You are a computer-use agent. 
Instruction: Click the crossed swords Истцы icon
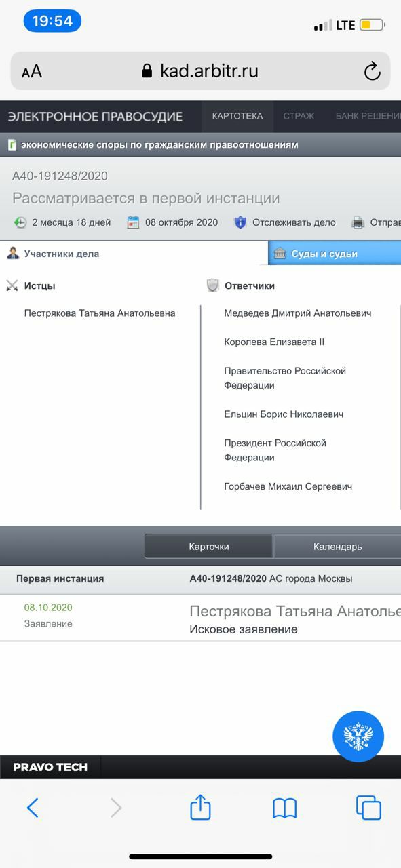[x=12, y=285]
